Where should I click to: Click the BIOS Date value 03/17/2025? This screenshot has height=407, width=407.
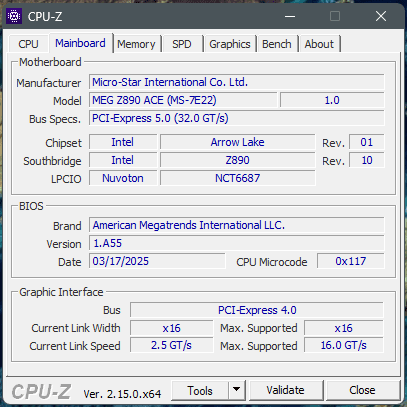157,261
